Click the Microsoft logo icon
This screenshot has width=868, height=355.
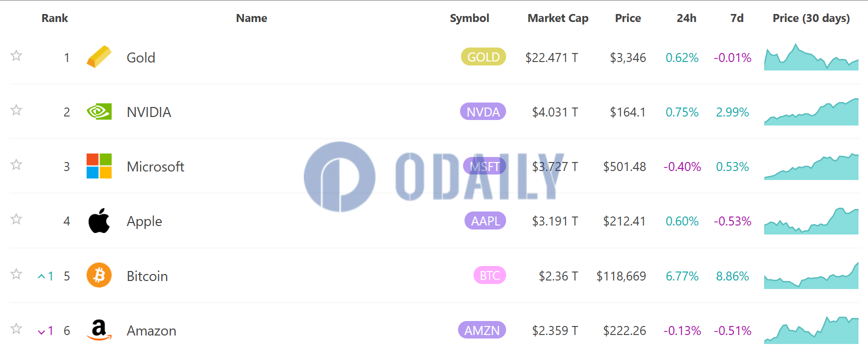[99, 166]
